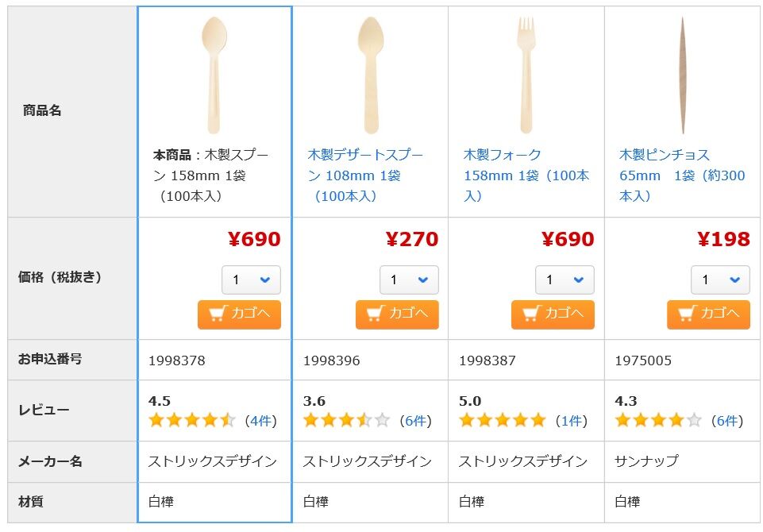View the (1件) review for wooden fork
763x532 pixels.
[x=572, y=421]
